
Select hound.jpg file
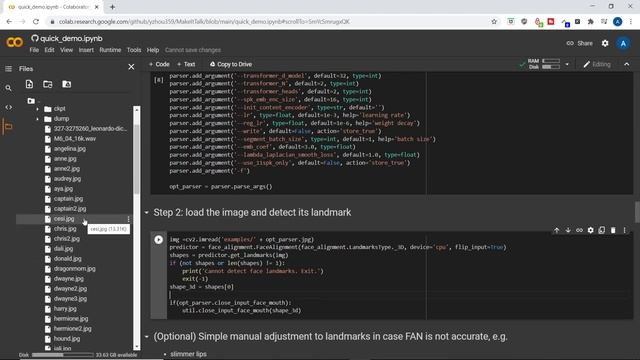click(x=67, y=339)
